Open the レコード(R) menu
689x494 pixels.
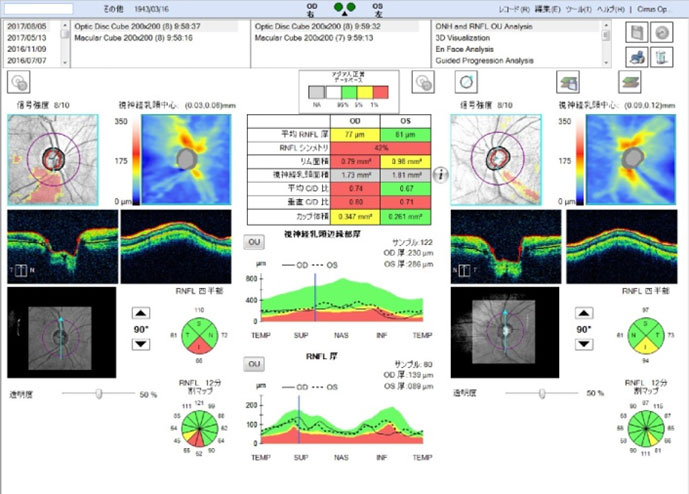coord(514,7)
